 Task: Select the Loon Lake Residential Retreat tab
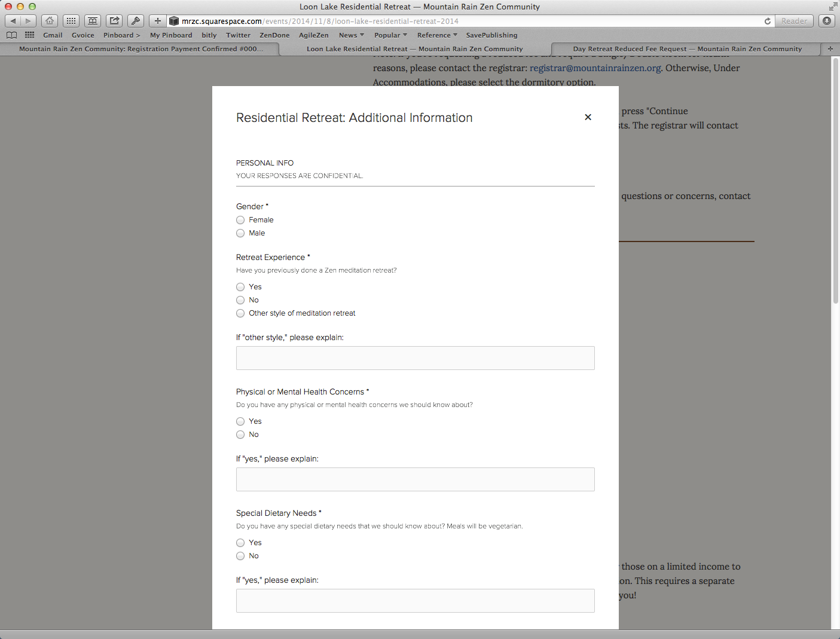tap(415, 49)
